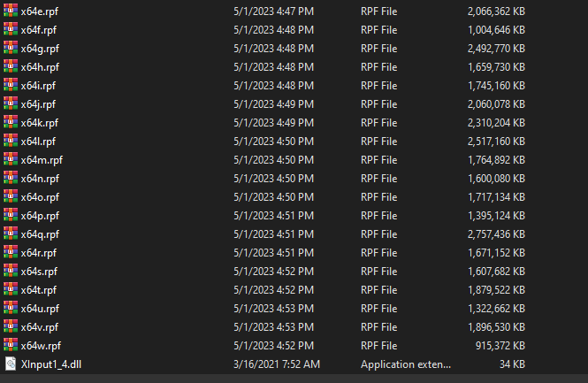The width and height of the screenshot is (588, 383).
Task: Select the x64h.rpf file name
Action: click(41, 67)
